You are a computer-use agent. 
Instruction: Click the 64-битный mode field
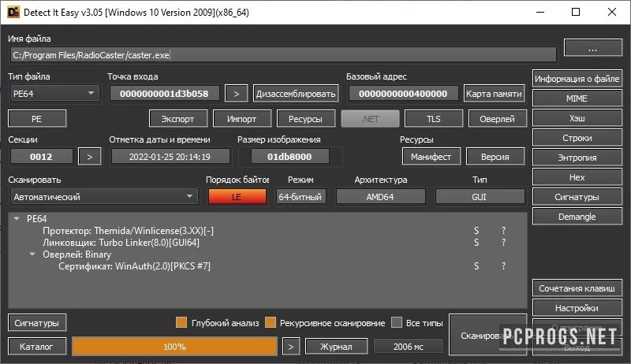[x=301, y=196]
